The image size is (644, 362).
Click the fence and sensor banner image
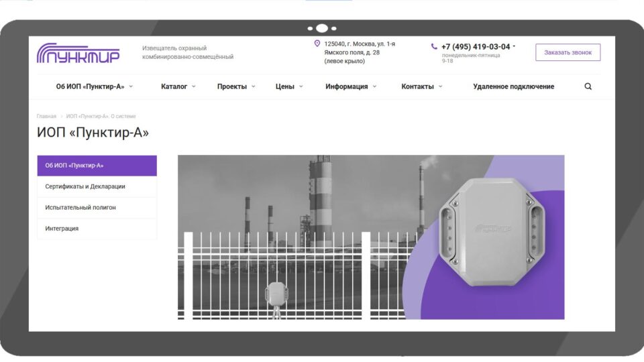click(x=371, y=237)
